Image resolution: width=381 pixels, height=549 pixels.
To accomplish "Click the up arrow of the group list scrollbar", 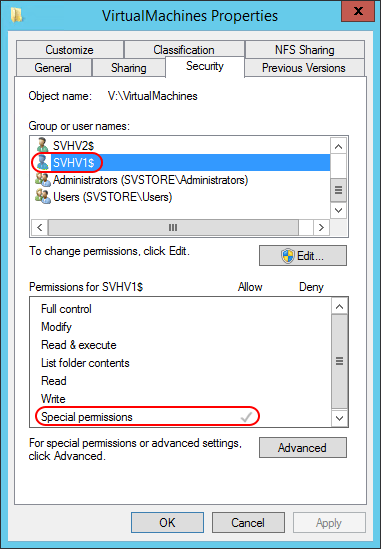I will point(339,147).
